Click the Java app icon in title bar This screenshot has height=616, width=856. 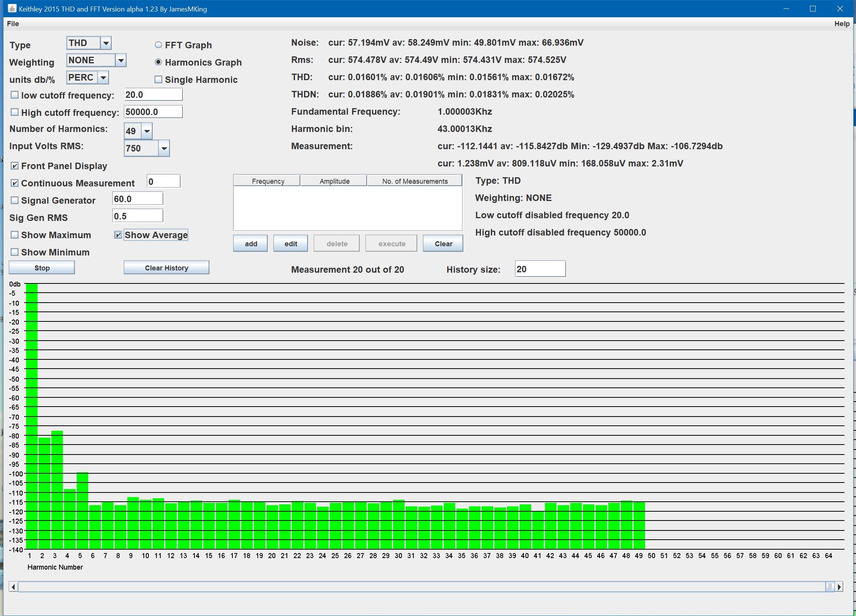pos(12,8)
